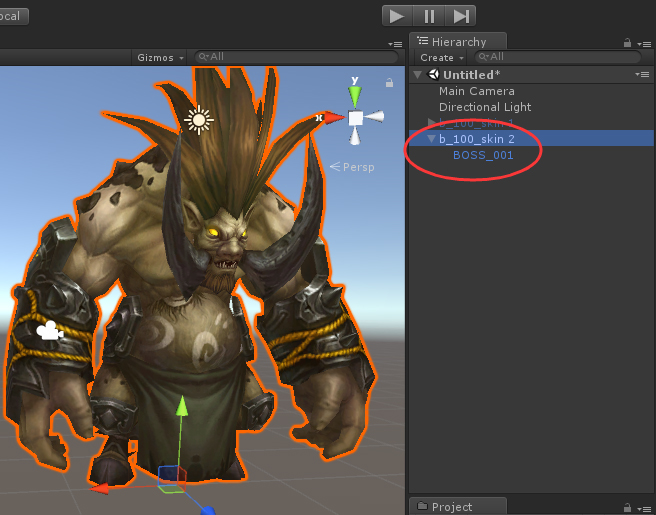The height and width of the screenshot is (515, 656).
Task: Toggle the Project panel lock icon
Action: pos(627,508)
